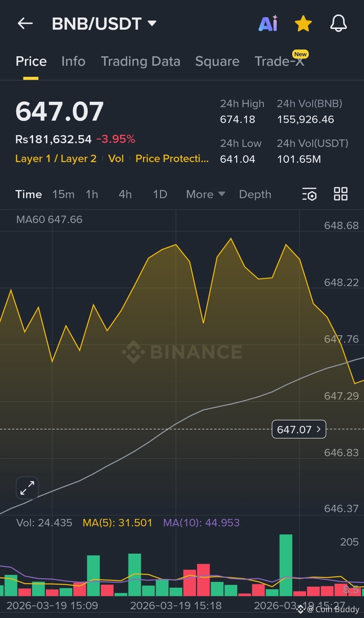Open BNB/USDT pair selector dropdown
The image size is (364, 618).
(x=104, y=24)
